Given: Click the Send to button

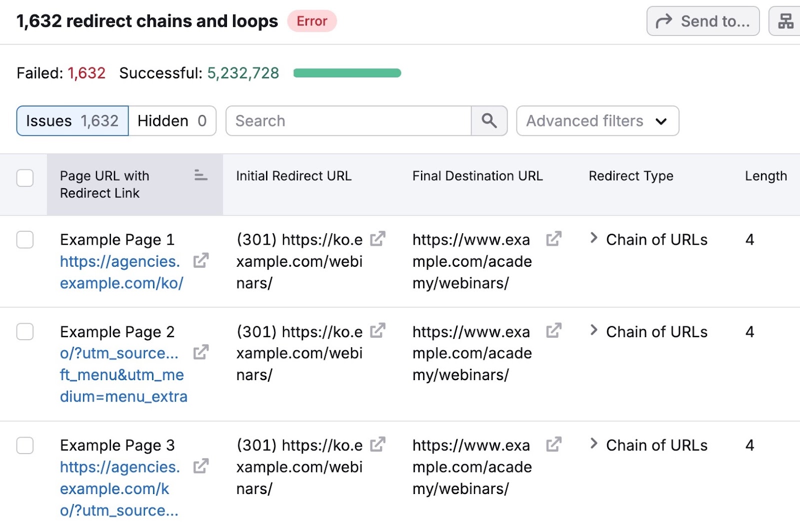Looking at the screenshot, I should click(x=703, y=21).
